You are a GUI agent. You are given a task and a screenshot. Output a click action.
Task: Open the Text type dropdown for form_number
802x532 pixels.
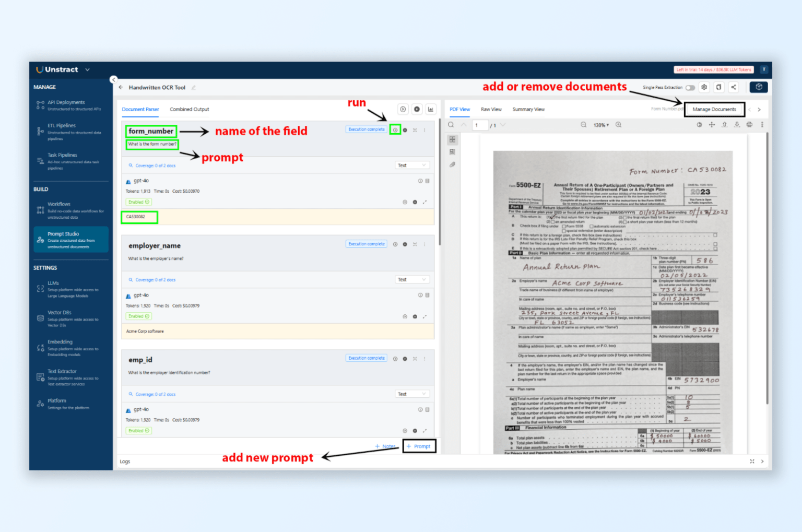coord(412,165)
